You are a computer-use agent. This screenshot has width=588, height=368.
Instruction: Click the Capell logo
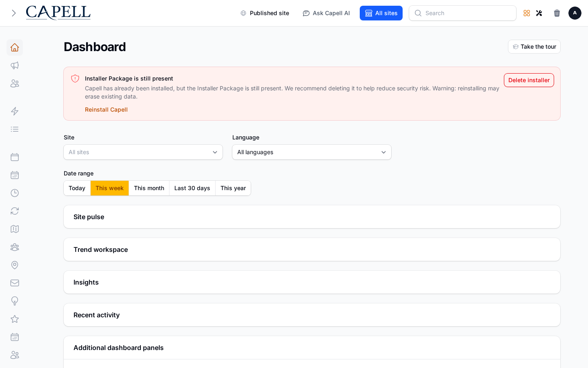click(x=58, y=13)
